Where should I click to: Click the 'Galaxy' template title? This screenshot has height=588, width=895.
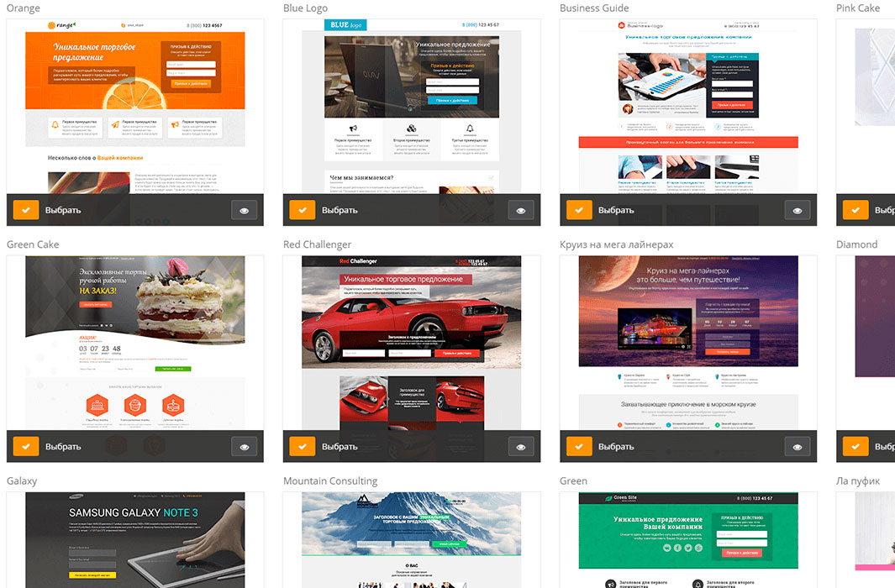(x=22, y=481)
